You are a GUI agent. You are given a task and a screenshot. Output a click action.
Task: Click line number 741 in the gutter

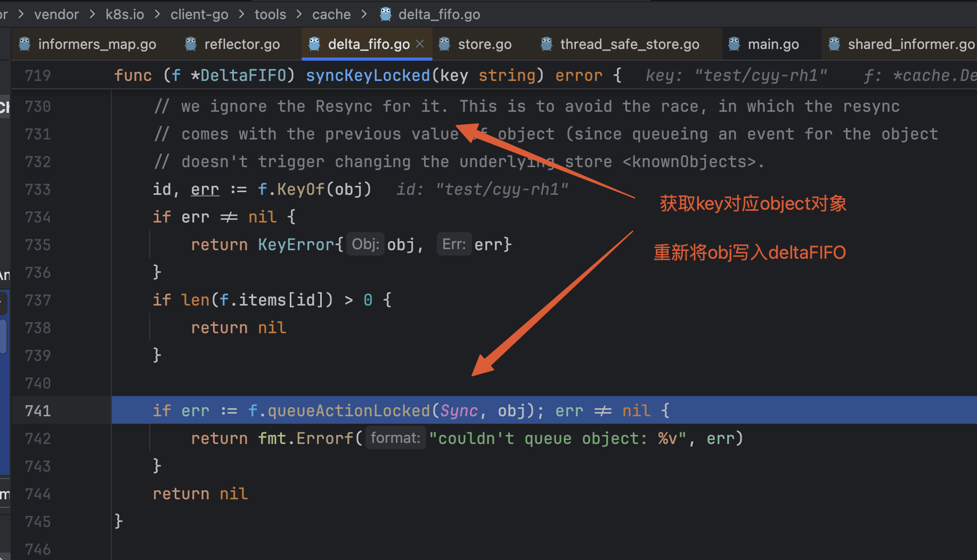click(x=38, y=411)
